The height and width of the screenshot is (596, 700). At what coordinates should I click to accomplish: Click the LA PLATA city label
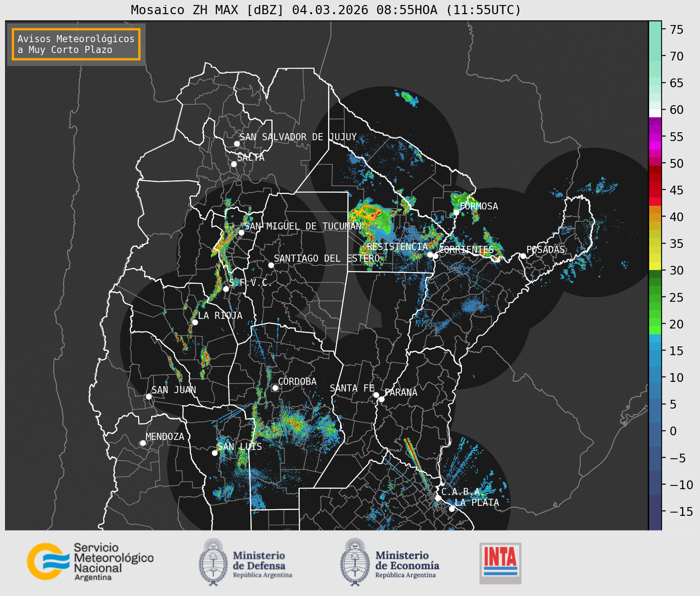(x=477, y=503)
